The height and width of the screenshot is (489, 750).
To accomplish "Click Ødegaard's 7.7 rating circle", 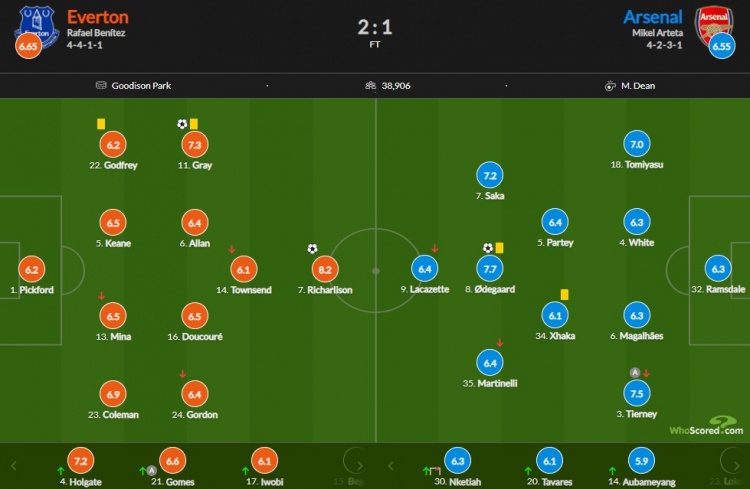I will (x=490, y=269).
